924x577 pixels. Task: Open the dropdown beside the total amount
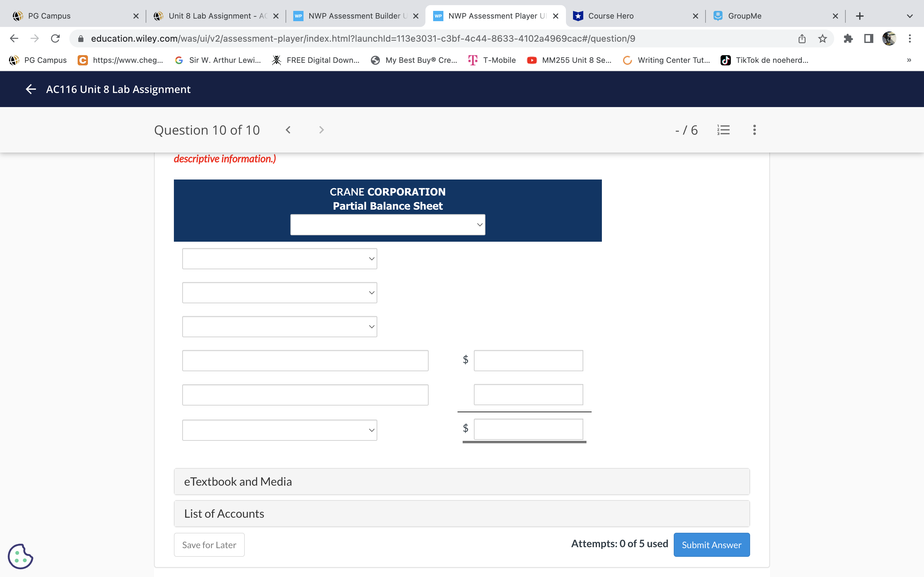pyautogui.click(x=279, y=430)
